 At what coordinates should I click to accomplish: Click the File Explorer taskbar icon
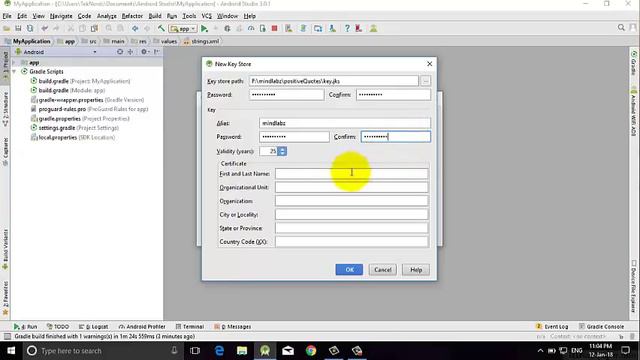(x=242, y=351)
